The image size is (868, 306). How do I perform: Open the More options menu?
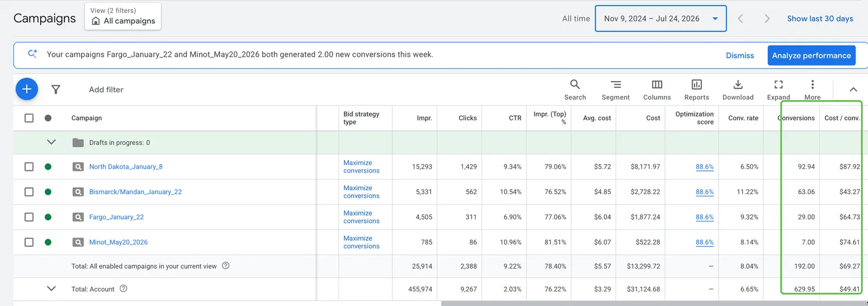[812, 90]
